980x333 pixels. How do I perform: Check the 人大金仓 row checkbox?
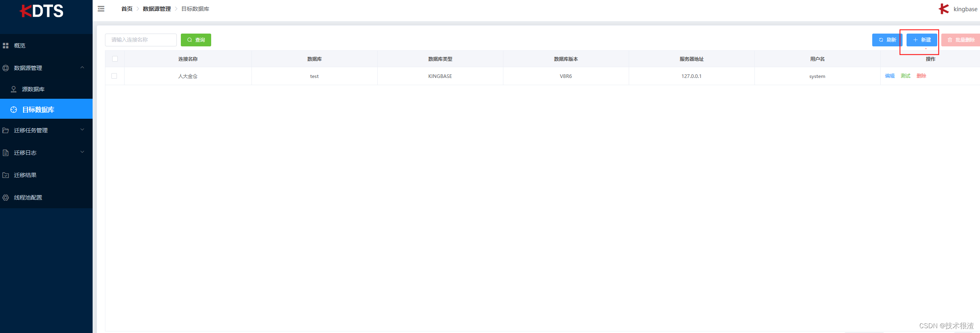click(114, 76)
